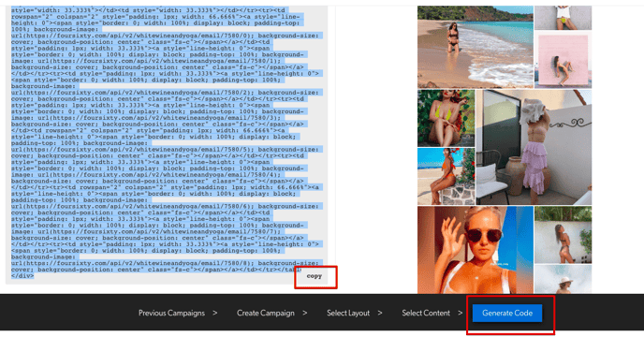Click the arrow after Select Layout
The height and width of the screenshot is (337, 644).
click(380, 314)
